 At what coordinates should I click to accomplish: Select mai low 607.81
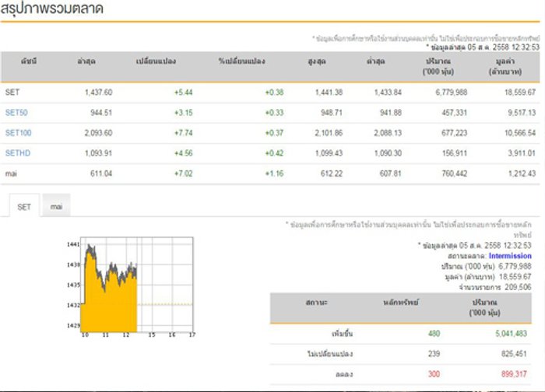(390, 173)
